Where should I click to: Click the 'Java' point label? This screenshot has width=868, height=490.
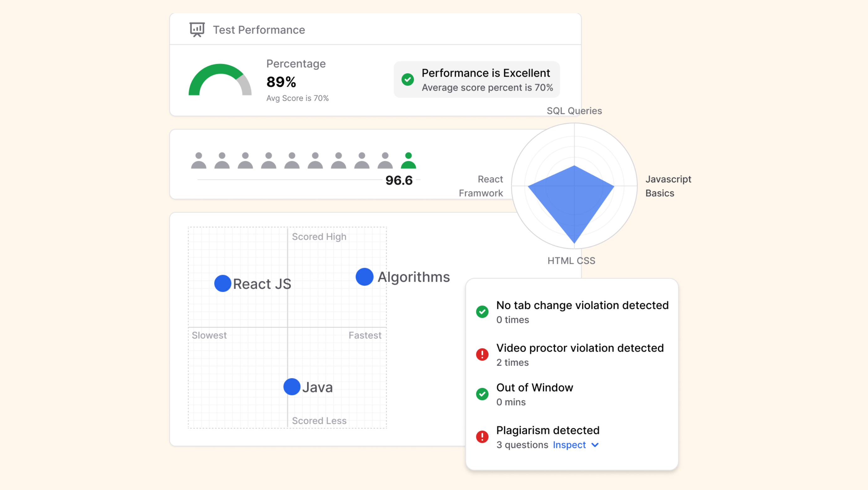318,387
